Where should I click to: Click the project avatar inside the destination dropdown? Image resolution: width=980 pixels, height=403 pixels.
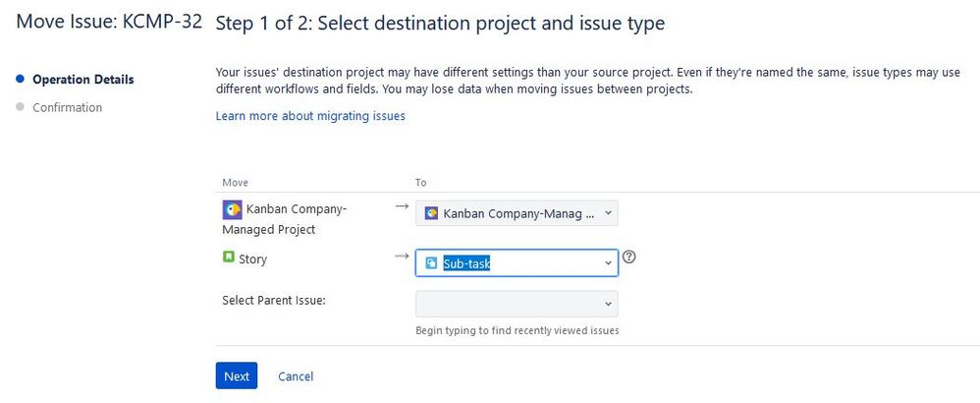[x=431, y=212]
